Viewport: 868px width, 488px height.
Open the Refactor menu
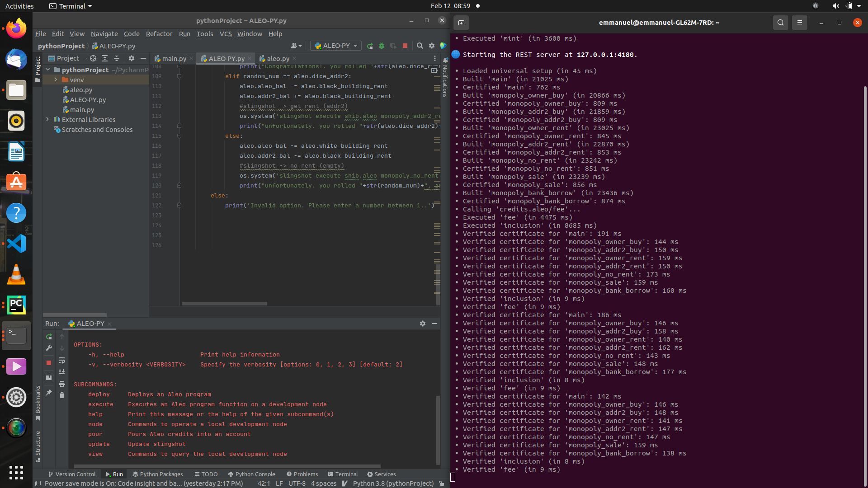pyautogui.click(x=159, y=33)
